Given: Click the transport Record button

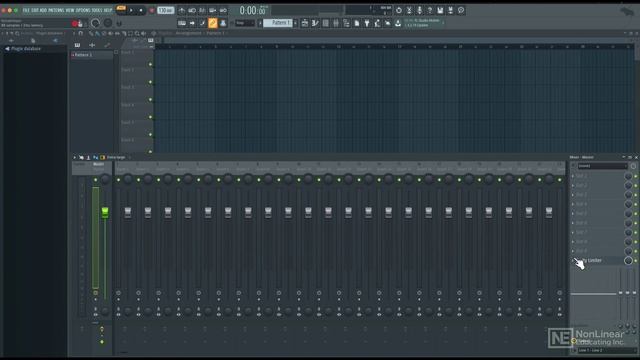Looking at the screenshot, I should coord(151,10).
